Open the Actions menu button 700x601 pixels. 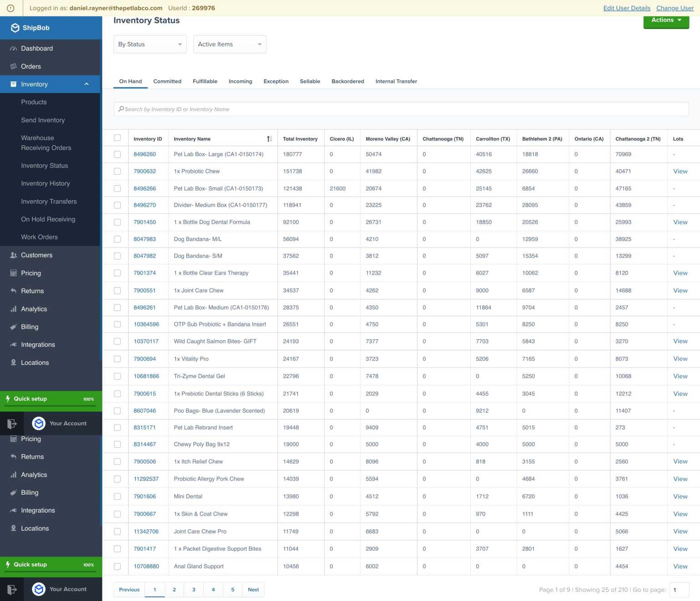point(665,20)
